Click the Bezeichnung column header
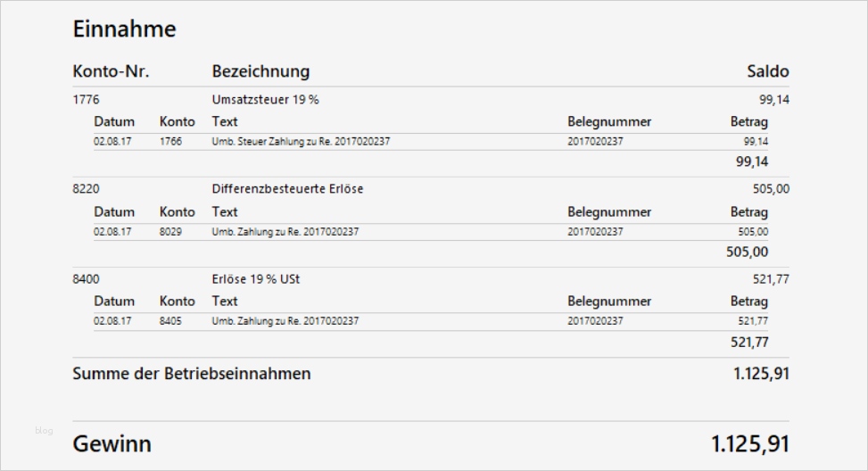The width and height of the screenshot is (868, 471). click(260, 71)
